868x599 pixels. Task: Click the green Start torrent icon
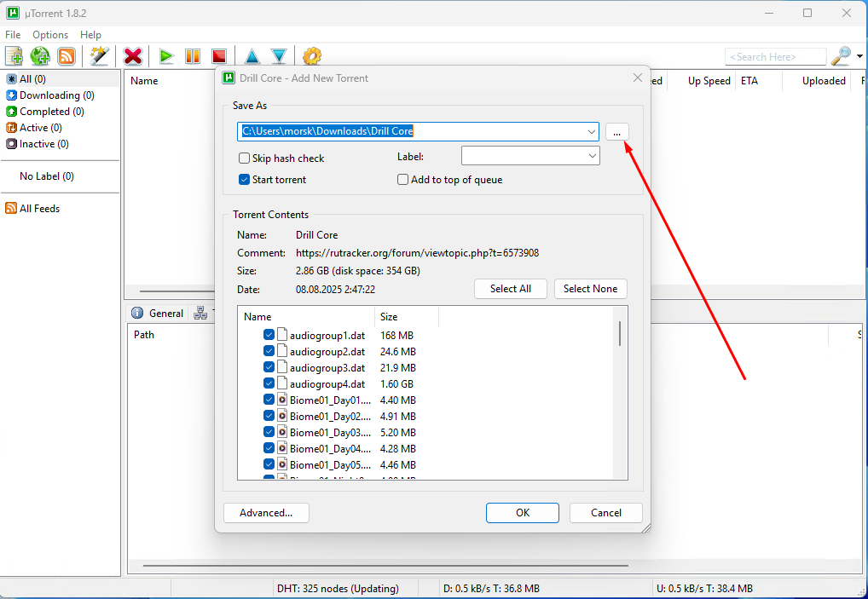click(166, 56)
